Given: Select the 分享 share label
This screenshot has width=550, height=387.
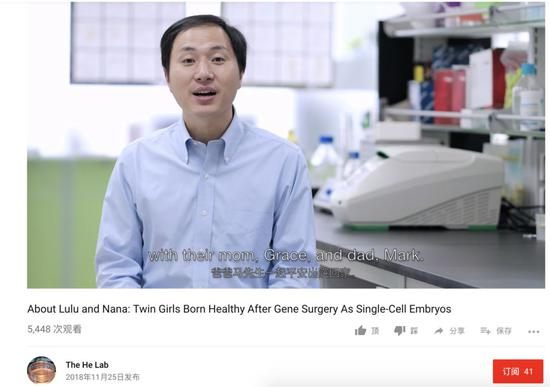Looking at the screenshot, I should pyautogui.click(x=457, y=331).
